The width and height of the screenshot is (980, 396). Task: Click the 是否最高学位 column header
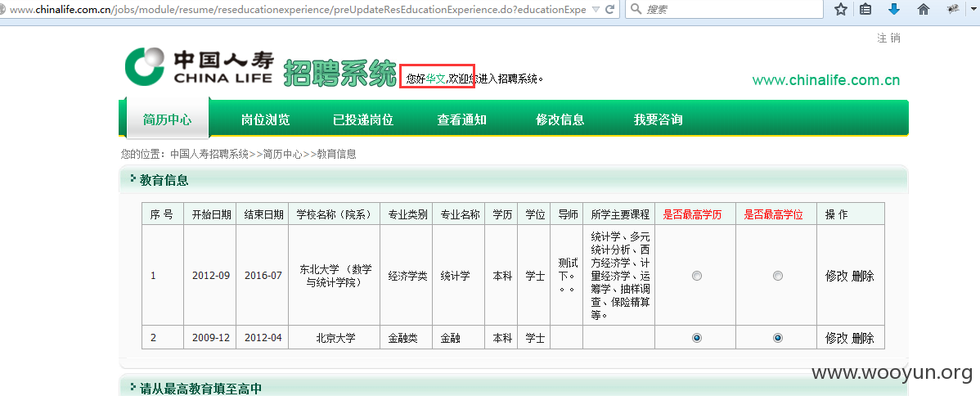tap(777, 214)
